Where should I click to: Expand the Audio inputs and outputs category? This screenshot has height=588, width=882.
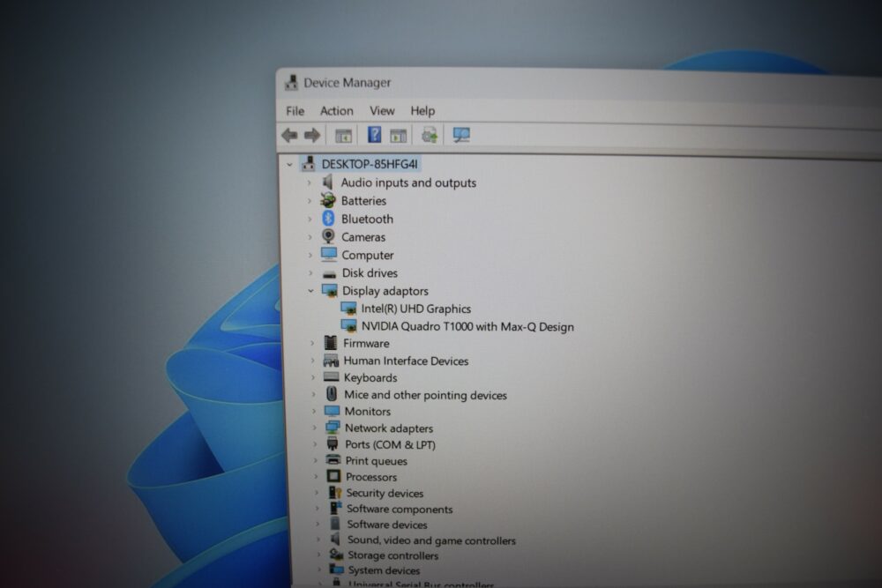(309, 182)
